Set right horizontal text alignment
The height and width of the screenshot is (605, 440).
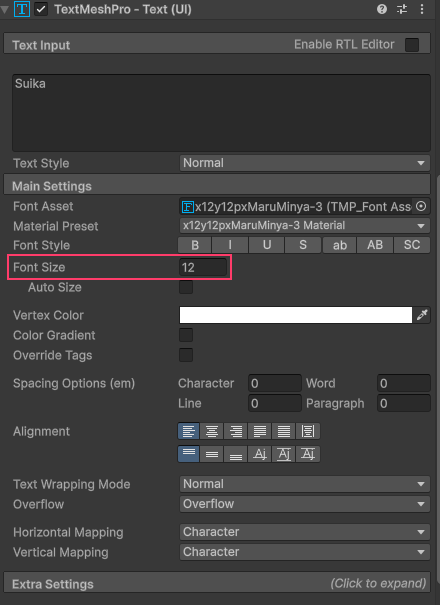(x=235, y=431)
